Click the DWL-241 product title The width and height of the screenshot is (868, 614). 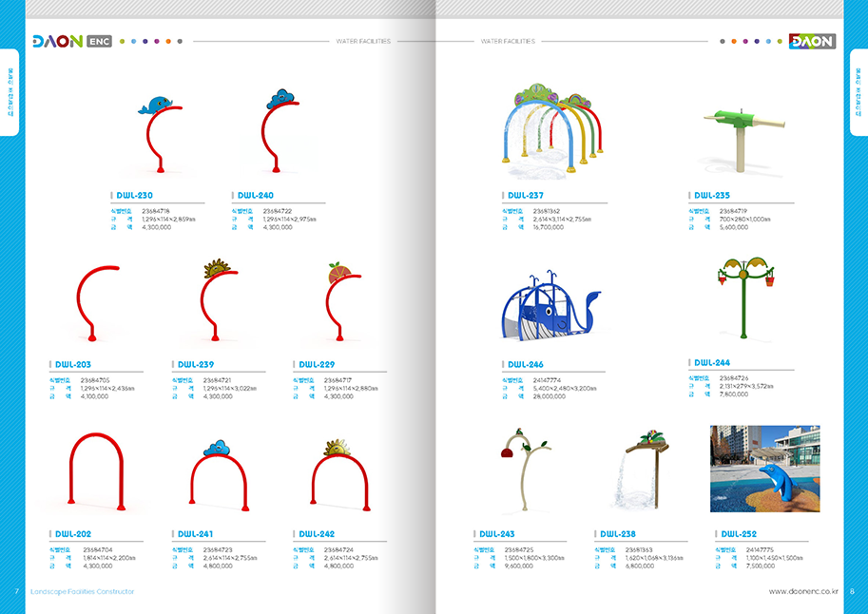(x=195, y=534)
